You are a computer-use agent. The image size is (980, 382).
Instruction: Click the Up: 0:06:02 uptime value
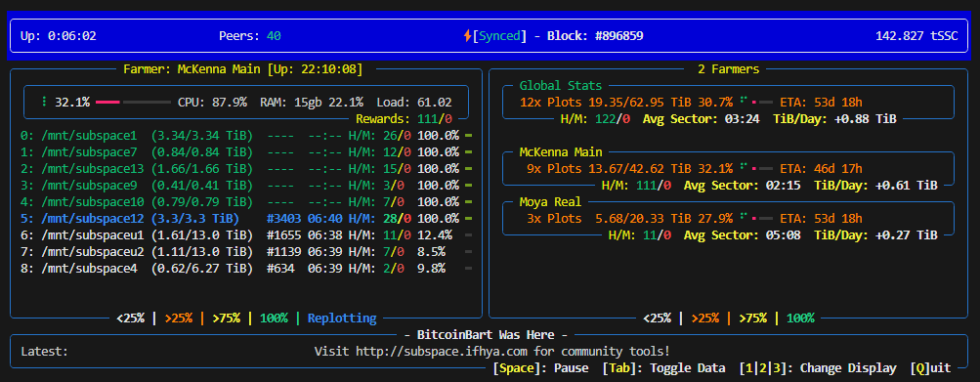(x=59, y=35)
